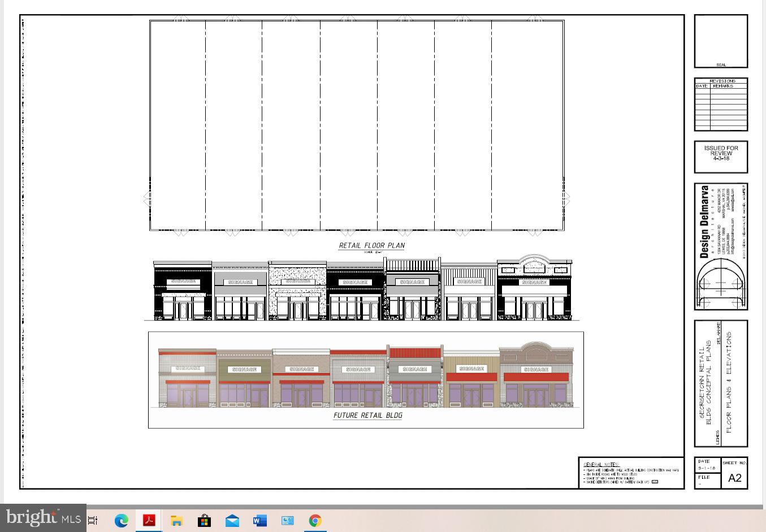Switch to Google Chrome in the taskbar
Screen dimensions: 766x532
point(315,520)
